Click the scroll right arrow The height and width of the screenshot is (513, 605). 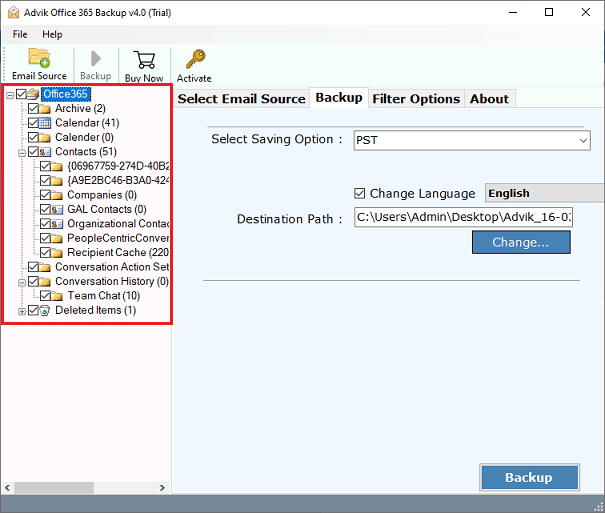click(x=162, y=488)
